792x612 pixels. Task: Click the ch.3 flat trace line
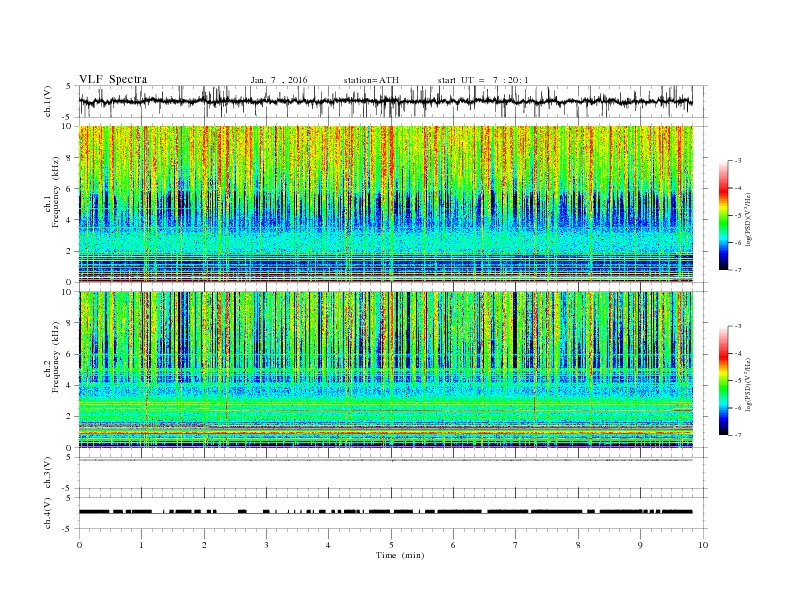(386, 460)
